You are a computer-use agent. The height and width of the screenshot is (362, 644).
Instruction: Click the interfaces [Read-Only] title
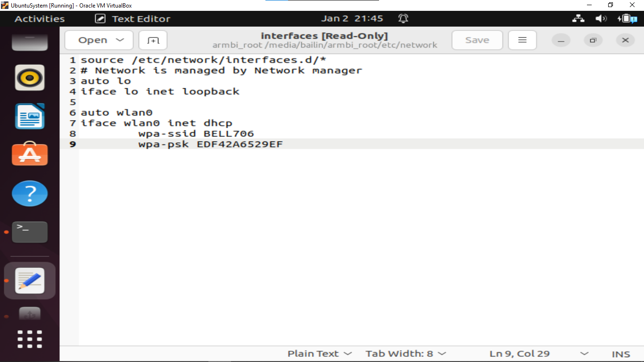pyautogui.click(x=324, y=36)
